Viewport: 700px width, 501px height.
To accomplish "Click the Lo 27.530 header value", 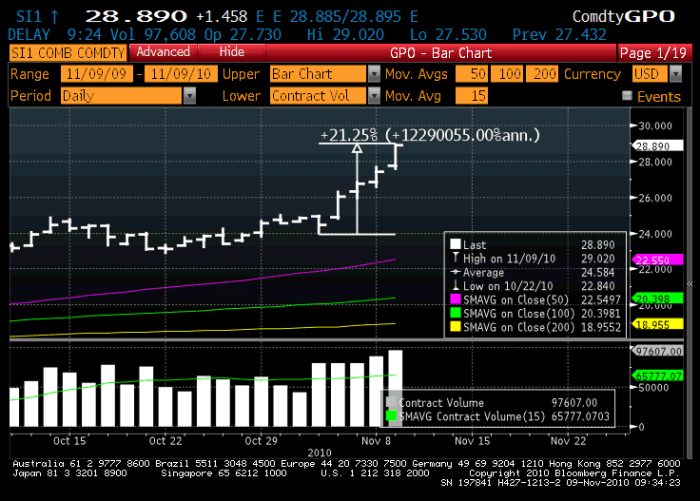I will click(448, 34).
